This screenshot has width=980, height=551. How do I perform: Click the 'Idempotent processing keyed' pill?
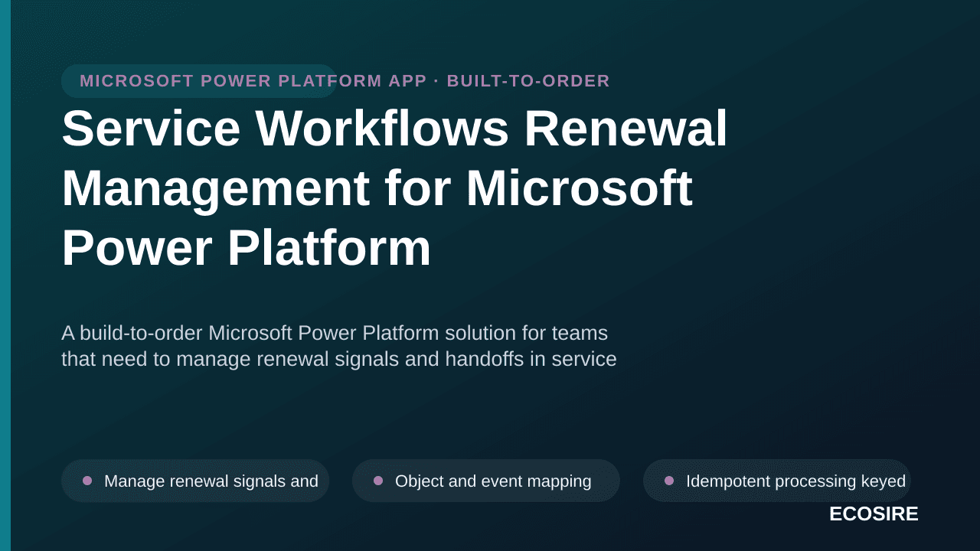click(x=777, y=481)
